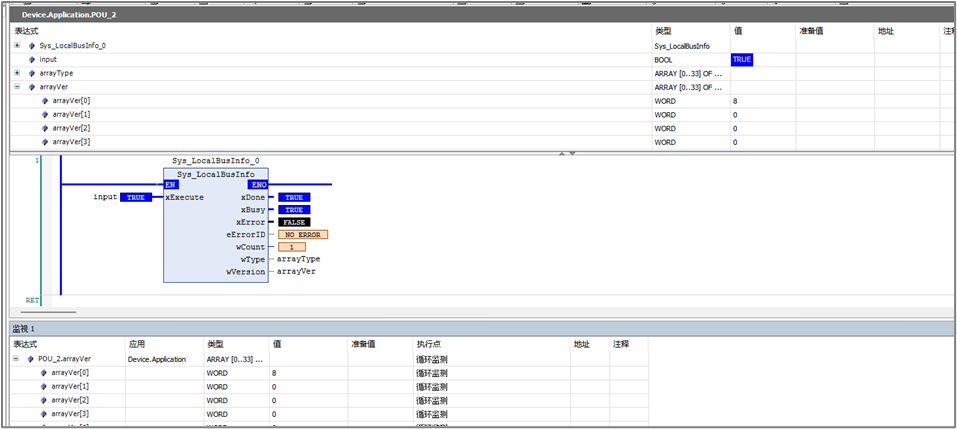Click the input variable icon

32,60
